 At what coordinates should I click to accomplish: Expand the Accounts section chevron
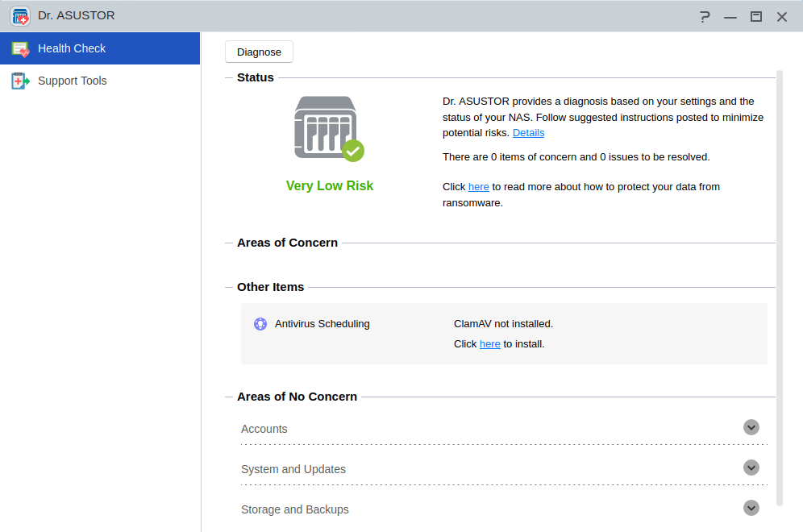(x=751, y=427)
